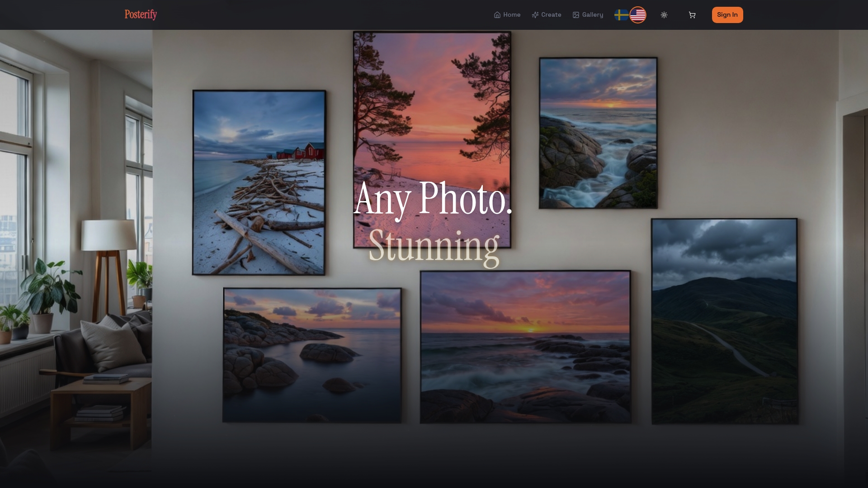Select the US flag language option

[x=638, y=15]
